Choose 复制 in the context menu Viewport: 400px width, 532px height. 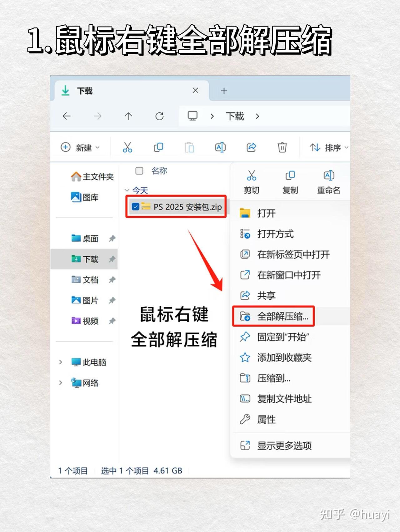coord(290,182)
